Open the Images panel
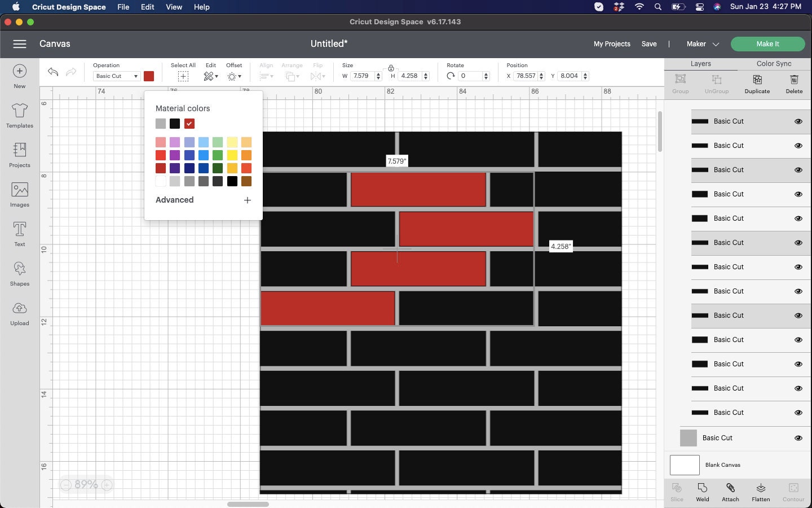The width and height of the screenshot is (812, 508). 19,195
